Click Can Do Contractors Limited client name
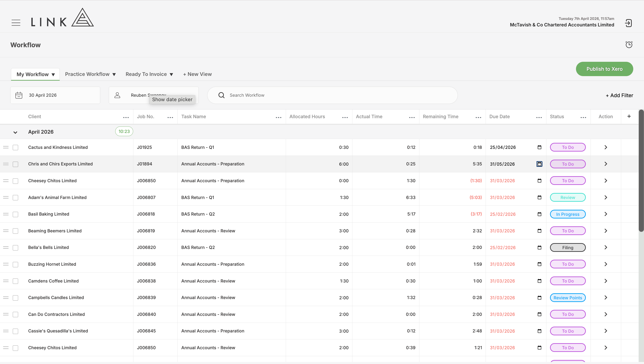Screen dimensions: 644x364 (x=56, y=314)
